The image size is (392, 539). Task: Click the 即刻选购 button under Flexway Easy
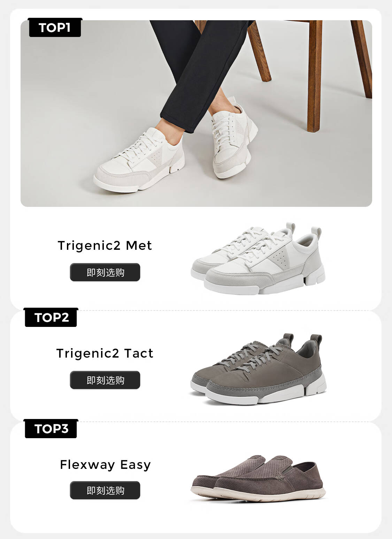[105, 490]
